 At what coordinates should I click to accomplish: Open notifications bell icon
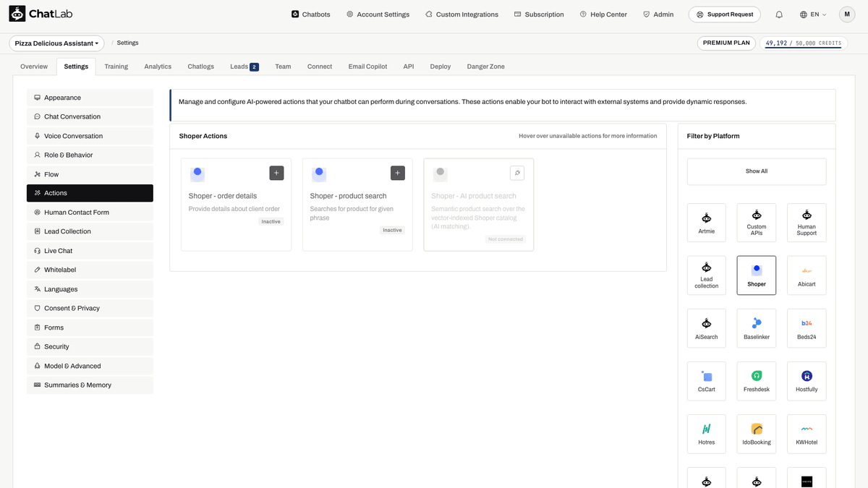[779, 14]
